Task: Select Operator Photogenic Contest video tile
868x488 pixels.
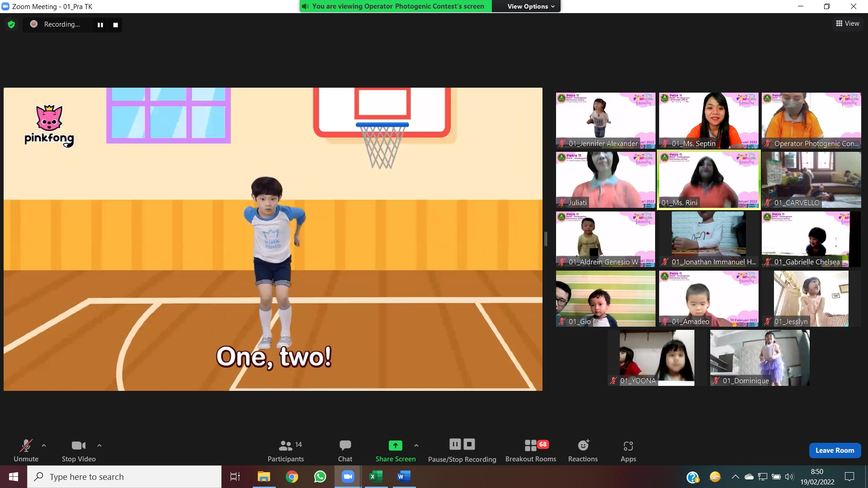Action: 811,121
